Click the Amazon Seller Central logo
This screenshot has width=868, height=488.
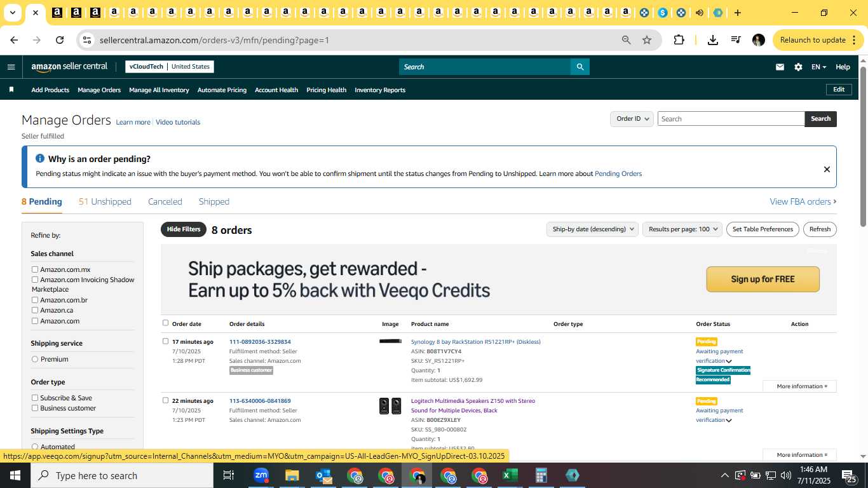pos(69,67)
